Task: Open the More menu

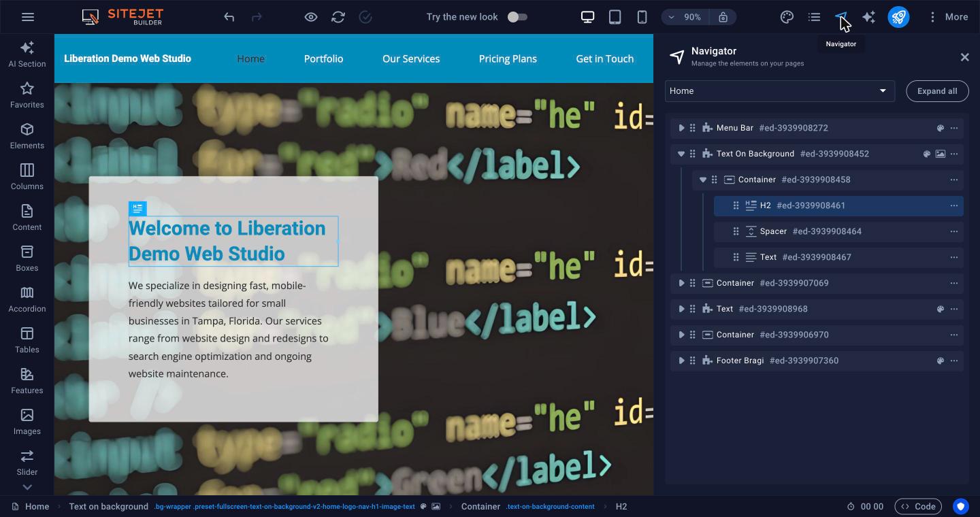Action: pyautogui.click(x=948, y=17)
